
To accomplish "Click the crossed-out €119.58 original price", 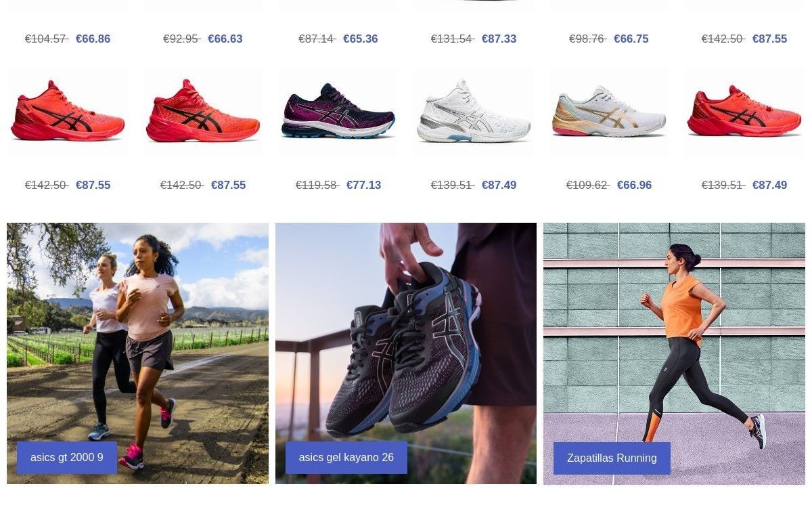I will [317, 185].
